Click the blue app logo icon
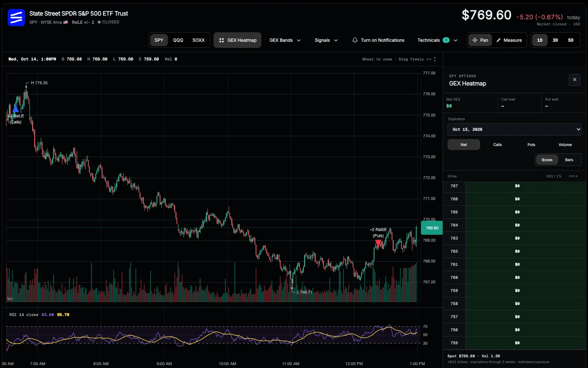 tap(16, 18)
